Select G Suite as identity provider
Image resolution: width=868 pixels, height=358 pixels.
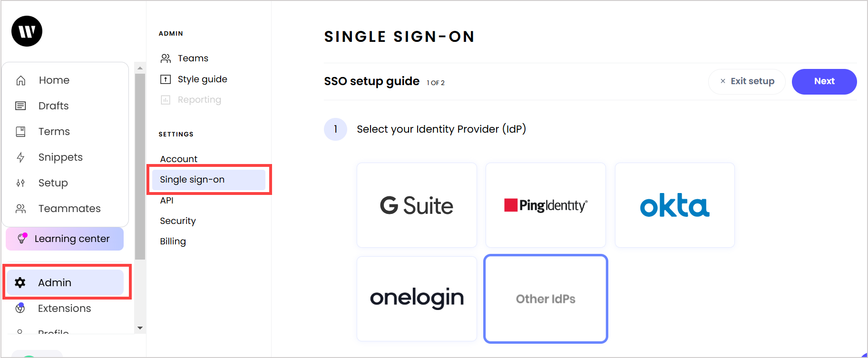(x=417, y=205)
